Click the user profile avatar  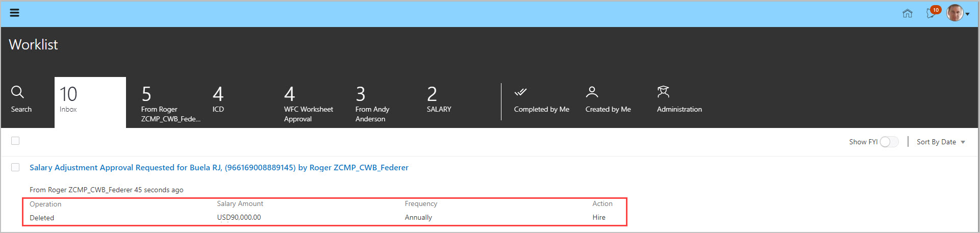[954, 13]
